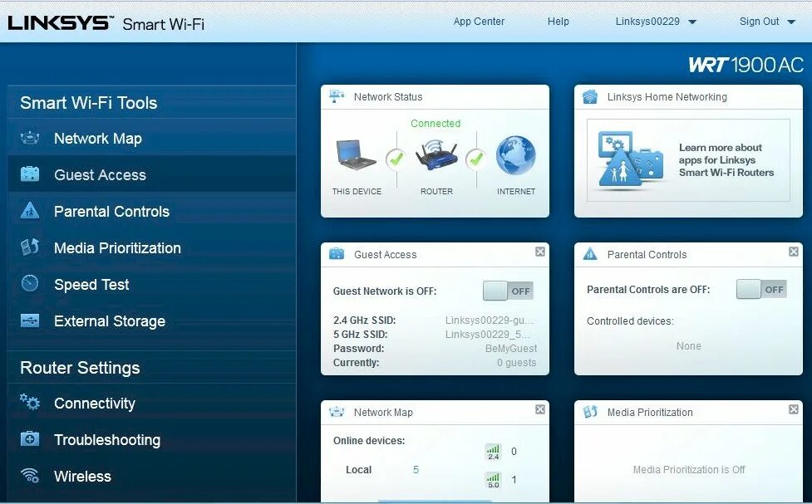Screen dimensions: 812x504
Task: Click the 5.0 GHz signal strength icon
Action: coord(493,480)
